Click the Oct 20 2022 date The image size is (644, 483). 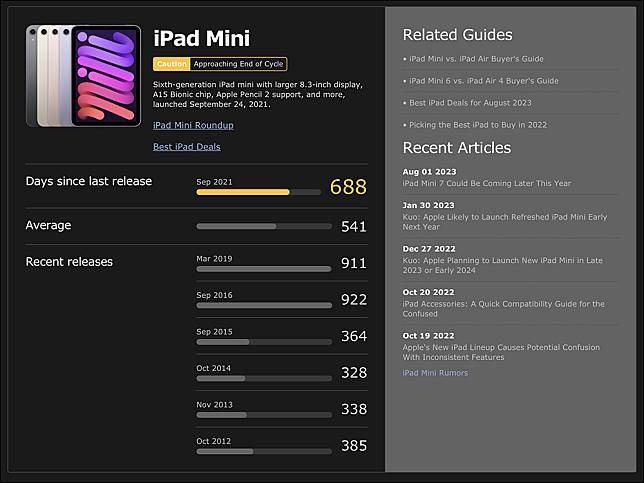428,292
